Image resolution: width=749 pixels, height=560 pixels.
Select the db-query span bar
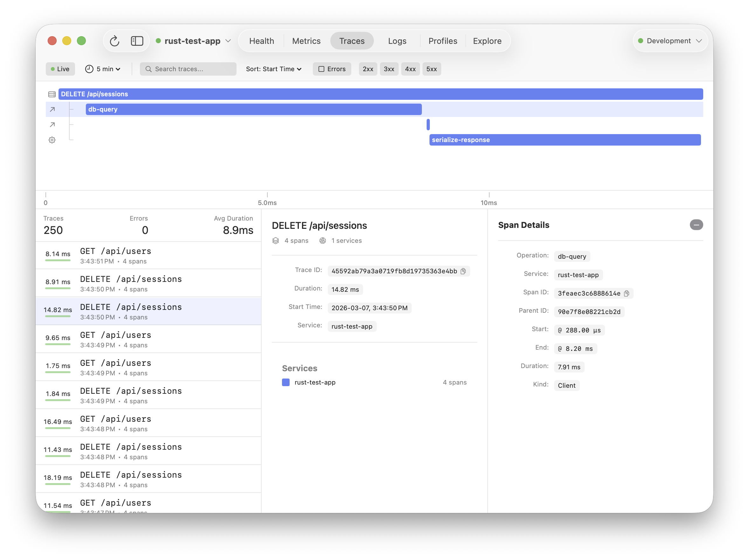[254, 109]
